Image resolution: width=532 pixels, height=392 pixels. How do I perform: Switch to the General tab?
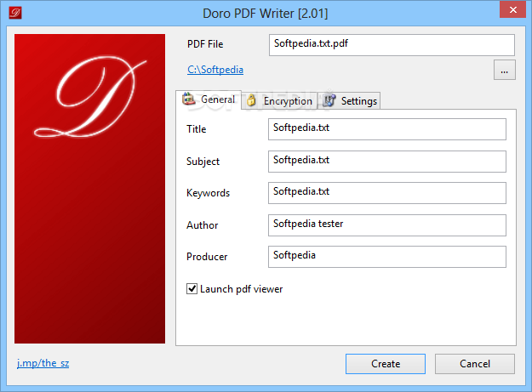point(209,99)
